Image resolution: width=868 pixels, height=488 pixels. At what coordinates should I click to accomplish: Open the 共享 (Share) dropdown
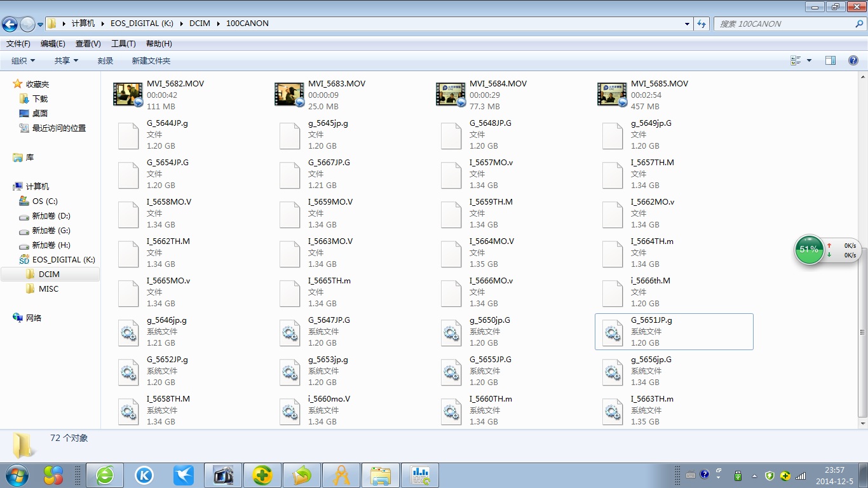[x=66, y=60]
